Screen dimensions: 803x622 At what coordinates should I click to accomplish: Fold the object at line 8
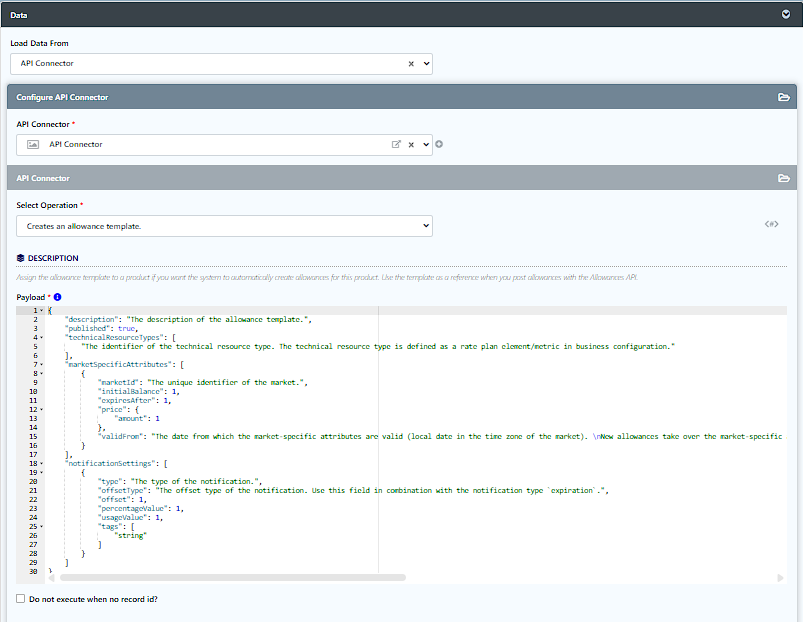tap(41, 374)
